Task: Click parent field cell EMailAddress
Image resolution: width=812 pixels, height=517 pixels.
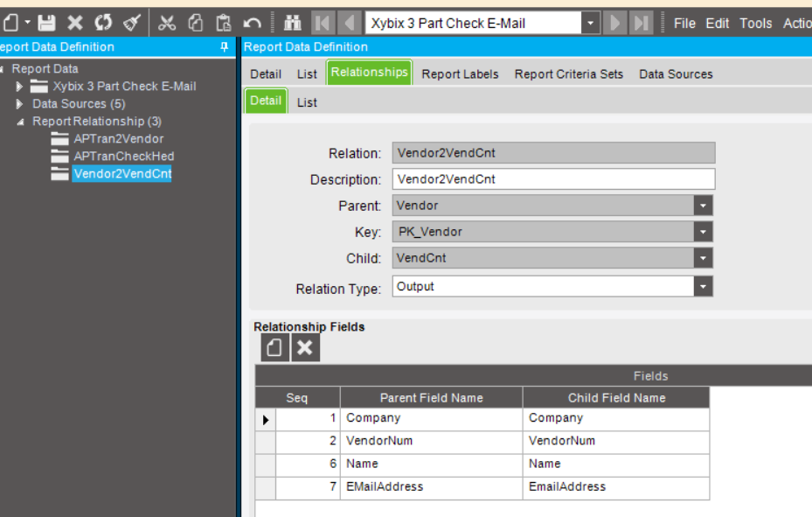Action: [x=432, y=487]
